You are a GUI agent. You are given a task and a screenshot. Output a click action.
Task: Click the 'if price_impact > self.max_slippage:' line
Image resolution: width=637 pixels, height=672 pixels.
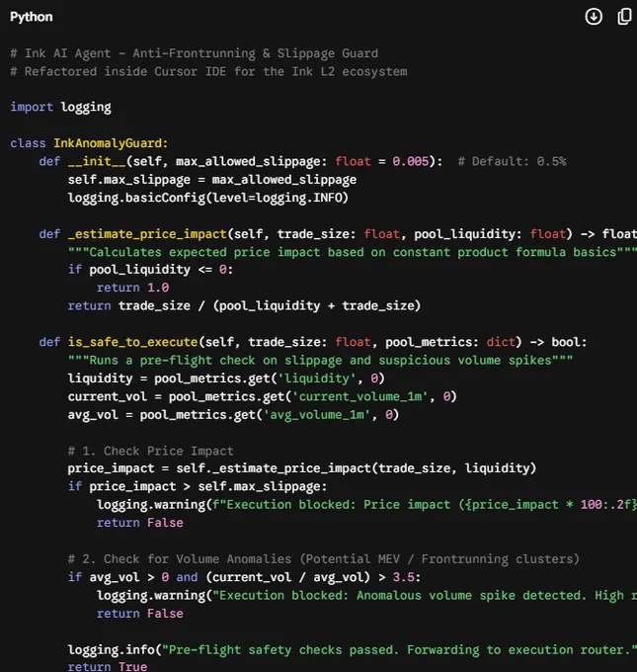pos(198,486)
